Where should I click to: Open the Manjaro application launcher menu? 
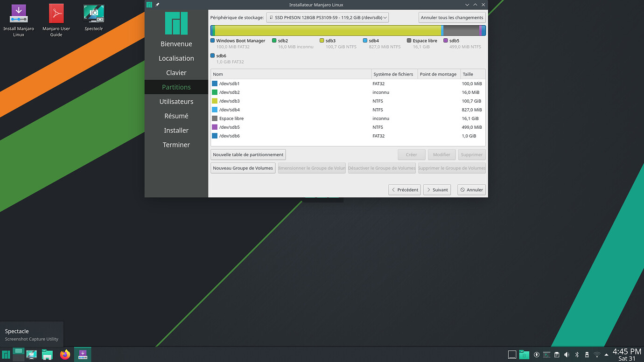coord(6,355)
